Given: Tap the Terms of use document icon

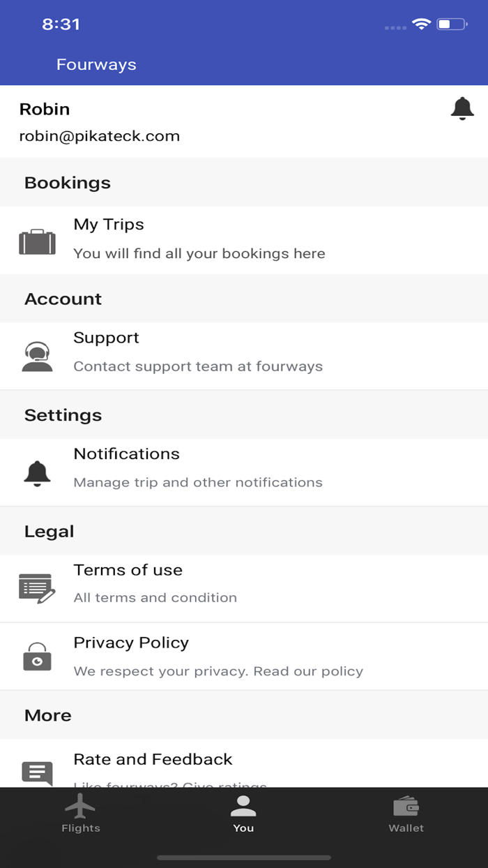Looking at the screenshot, I should tap(37, 588).
